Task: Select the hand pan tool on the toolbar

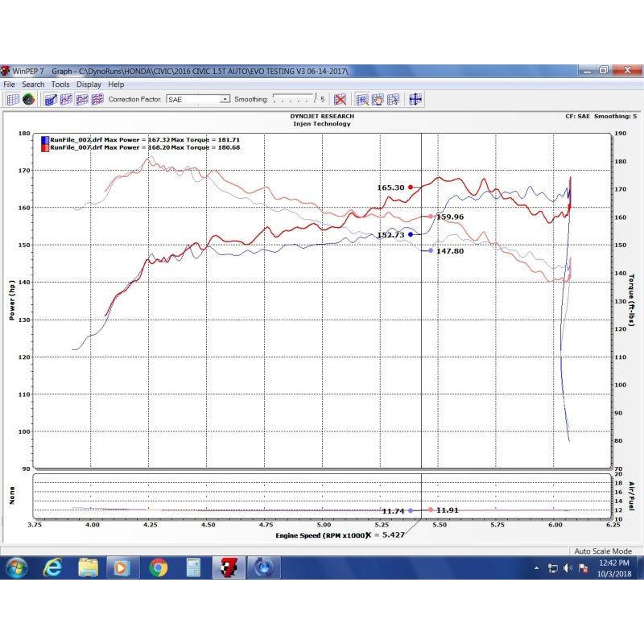Action: [x=378, y=99]
